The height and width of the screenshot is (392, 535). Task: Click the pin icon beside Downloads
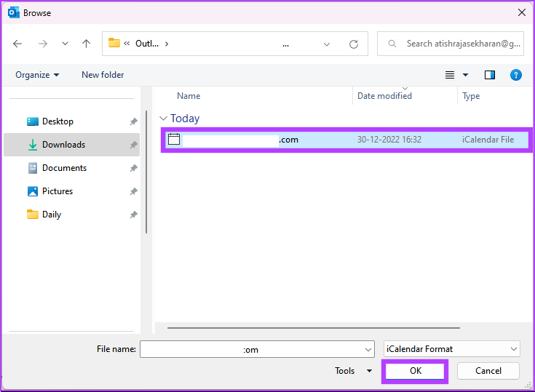click(133, 145)
